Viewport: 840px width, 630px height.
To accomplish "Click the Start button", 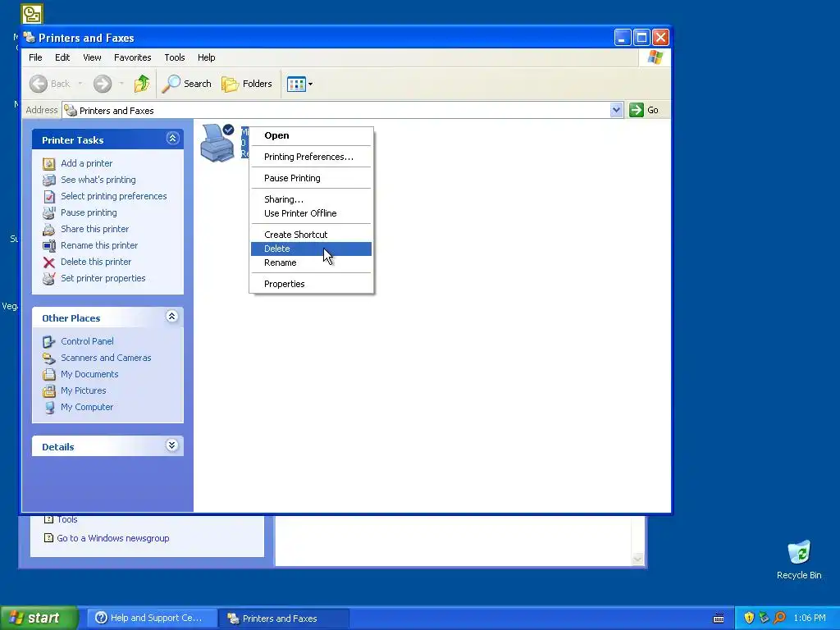I will pos(39,618).
